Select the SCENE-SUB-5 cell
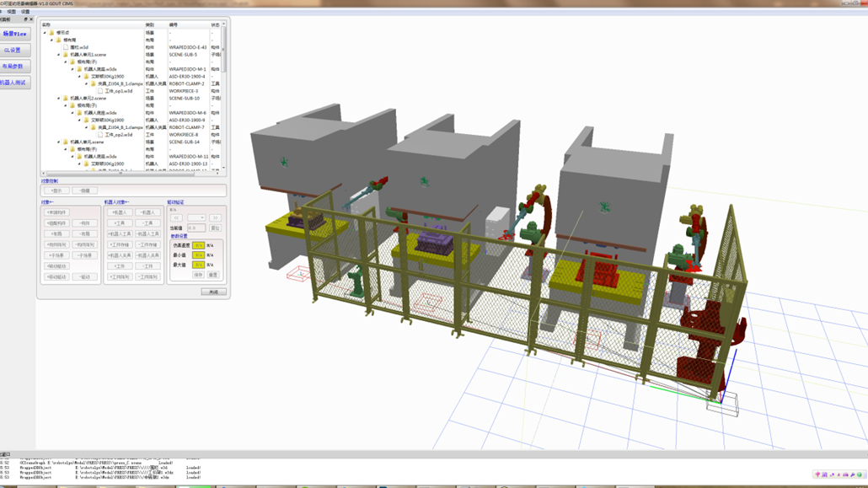Viewport: 868px width, 488px height. coord(183,55)
